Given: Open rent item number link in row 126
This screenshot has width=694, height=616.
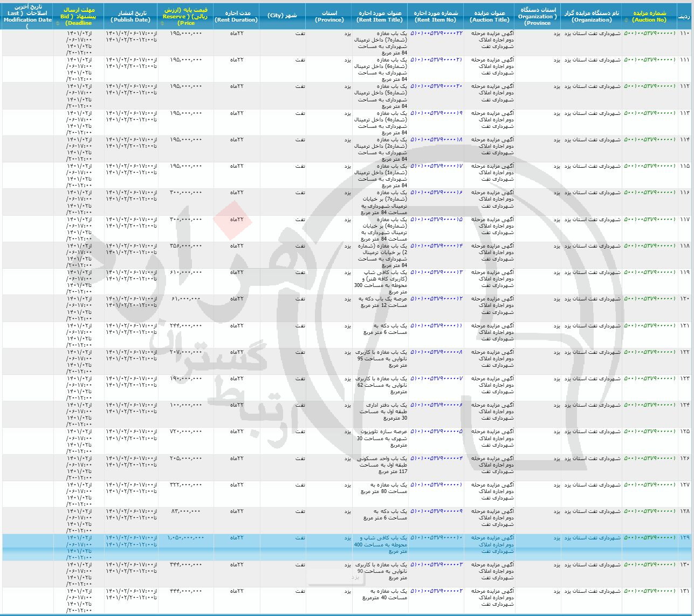Looking at the screenshot, I should (x=437, y=458).
